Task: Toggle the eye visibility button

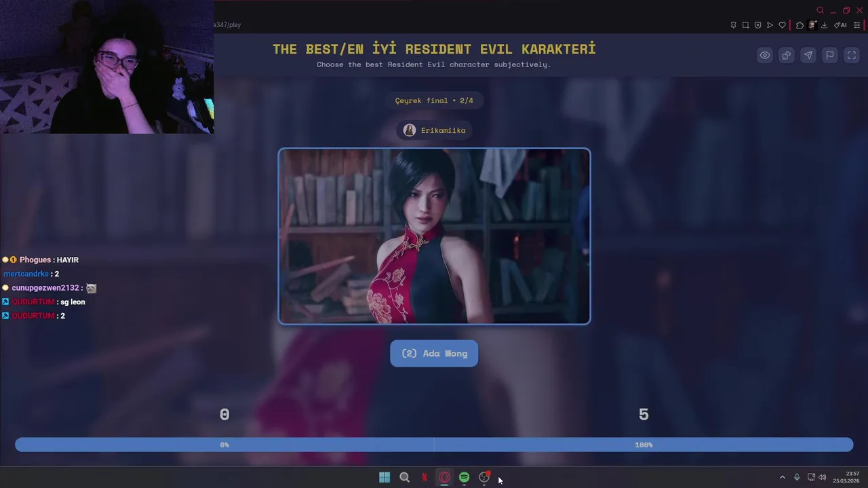Action: pyautogui.click(x=765, y=56)
